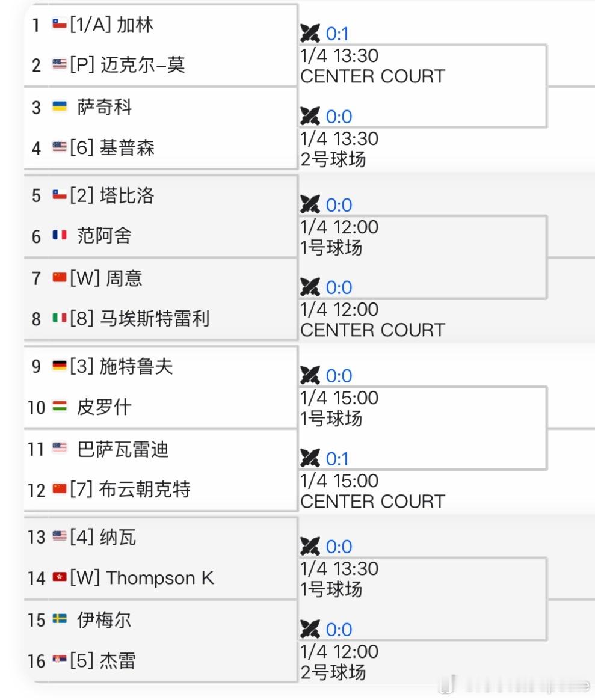
Task: Click the Hong Kong flag beside Thompson K
Action: coord(58,578)
